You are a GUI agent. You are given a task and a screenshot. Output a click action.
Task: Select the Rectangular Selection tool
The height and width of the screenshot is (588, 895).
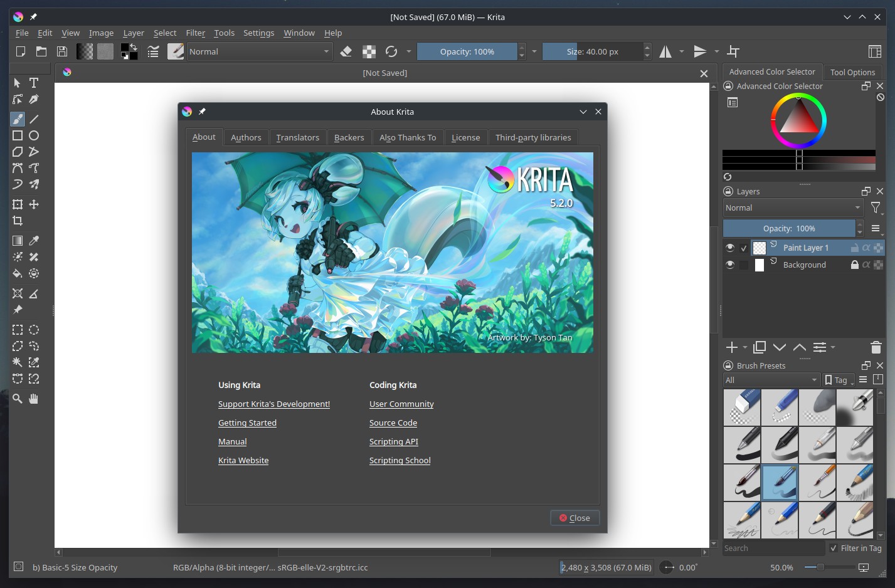tap(18, 330)
